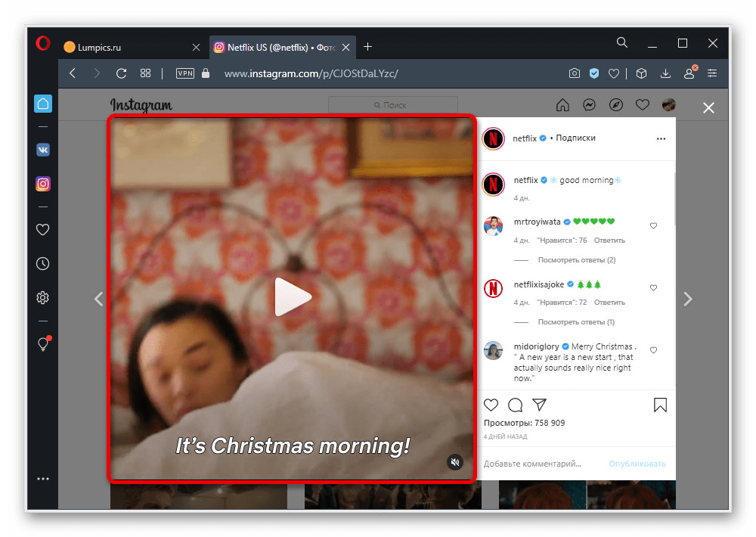Viewport: 756px width, 537px height.
Task: Save post with bookmark icon
Action: pyautogui.click(x=660, y=405)
